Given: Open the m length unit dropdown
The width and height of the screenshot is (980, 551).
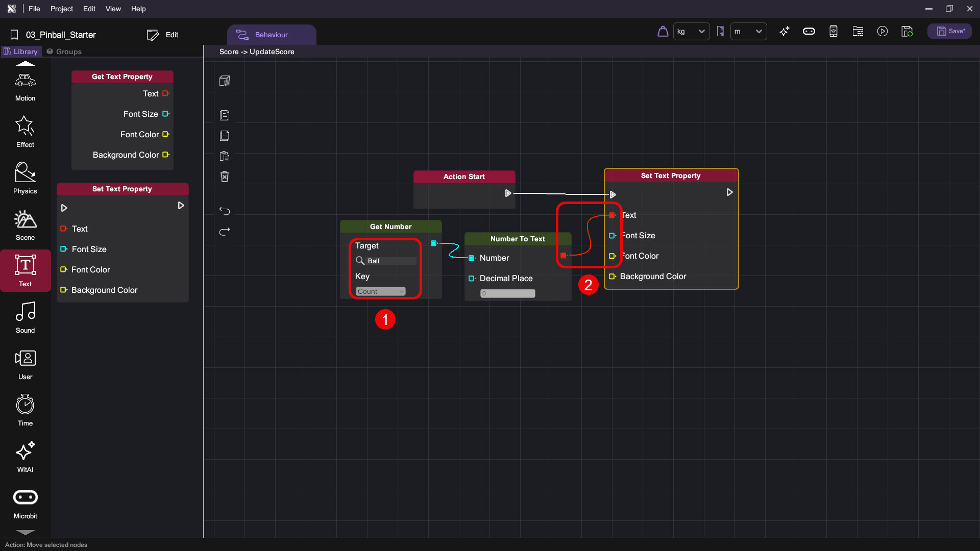Looking at the screenshot, I should (748, 32).
